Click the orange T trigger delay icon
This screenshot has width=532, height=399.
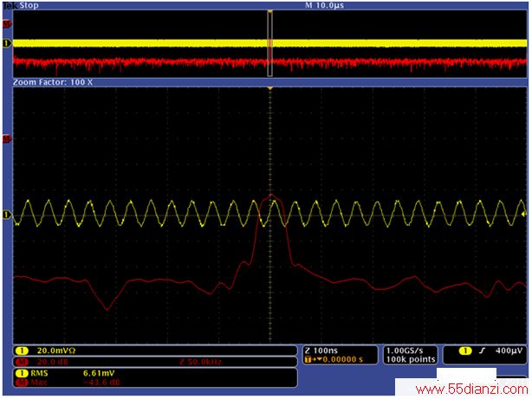pyautogui.click(x=308, y=359)
